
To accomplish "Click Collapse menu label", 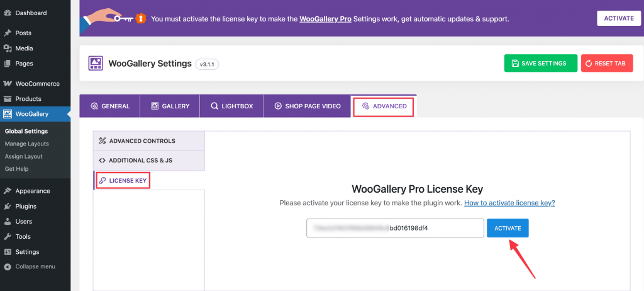I will point(35,266).
